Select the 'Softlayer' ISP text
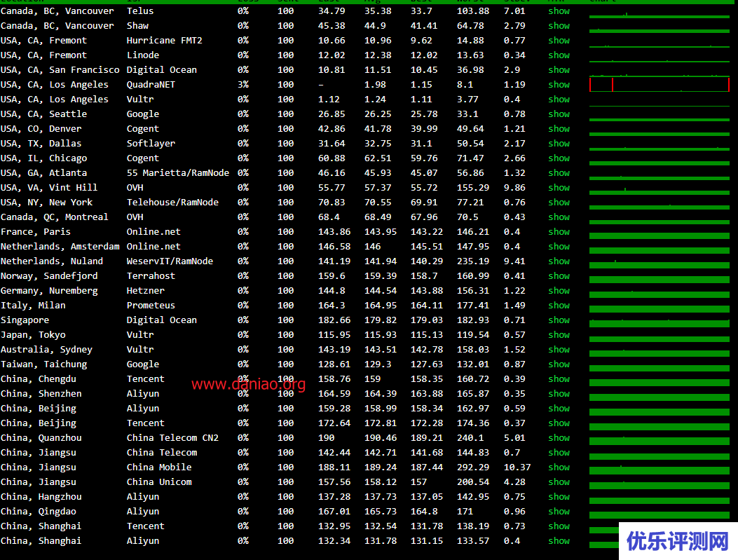The height and width of the screenshot is (560, 738). (151, 144)
